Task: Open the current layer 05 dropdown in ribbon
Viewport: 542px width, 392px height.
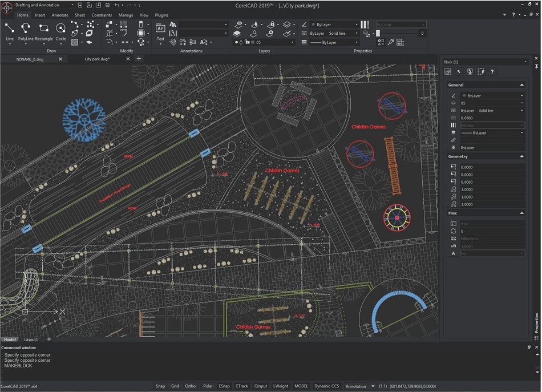Action: (x=264, y=42)
